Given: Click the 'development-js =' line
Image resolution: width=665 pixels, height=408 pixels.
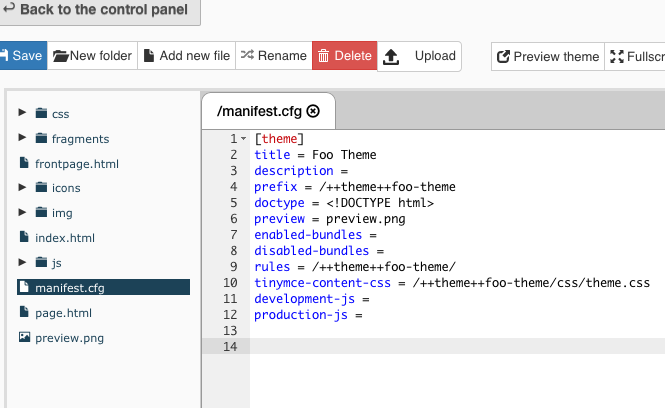Looking at the screenshot, I should [312, 299].
